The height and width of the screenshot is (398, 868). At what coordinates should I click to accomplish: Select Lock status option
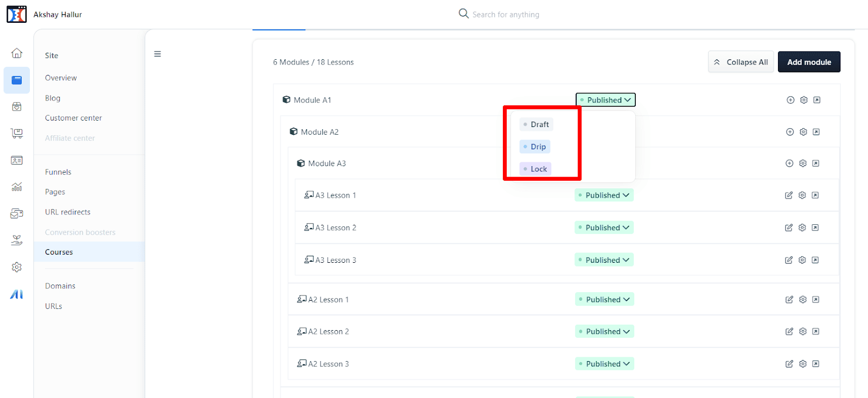pyautogui.click(x=535, y=169)
